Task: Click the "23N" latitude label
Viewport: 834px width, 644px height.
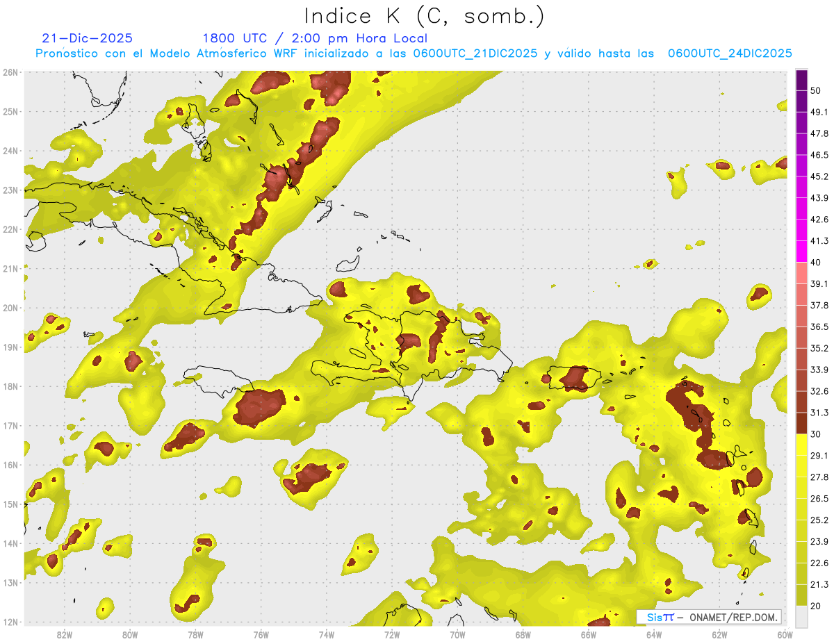Action: click(10, 190)
